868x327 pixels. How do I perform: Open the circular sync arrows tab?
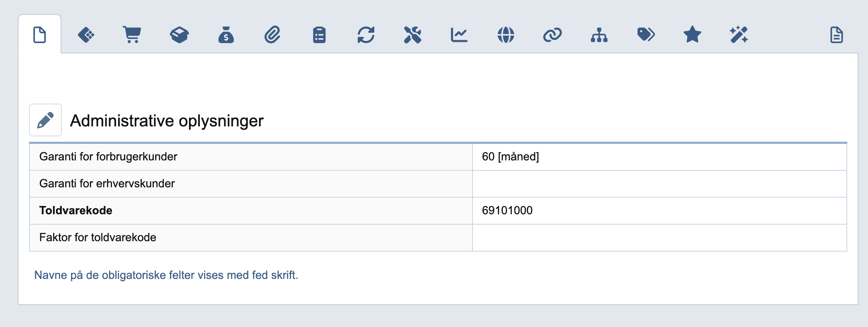[366, 35]
